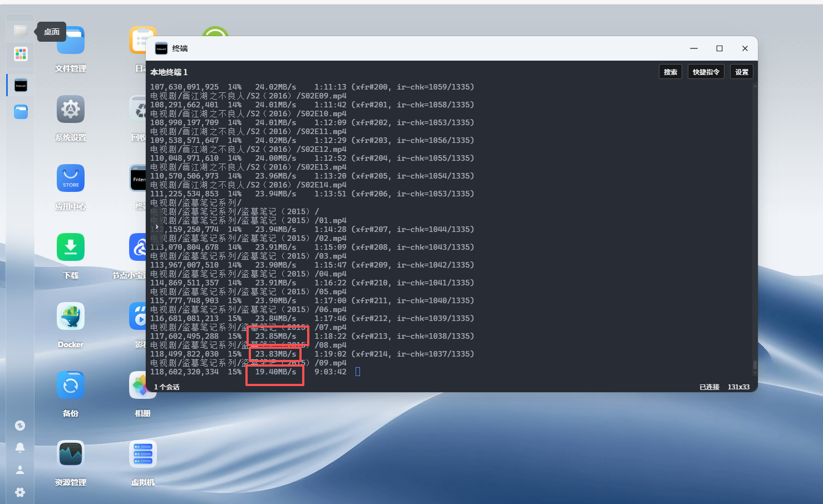Open the 相册 photo album
This screenshot has height=504, width=823.
142,384
